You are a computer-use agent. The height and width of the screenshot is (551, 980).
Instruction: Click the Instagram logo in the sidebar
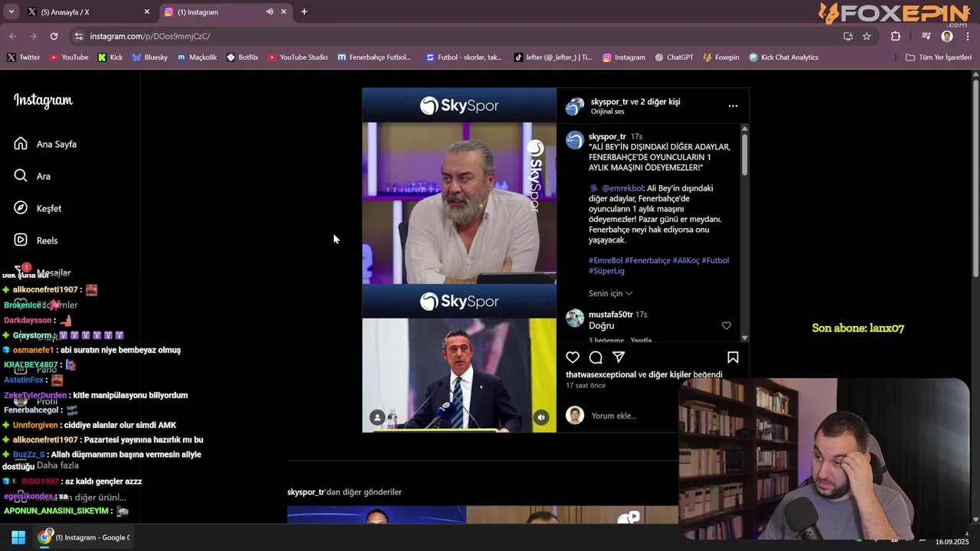tap(43, 100)
